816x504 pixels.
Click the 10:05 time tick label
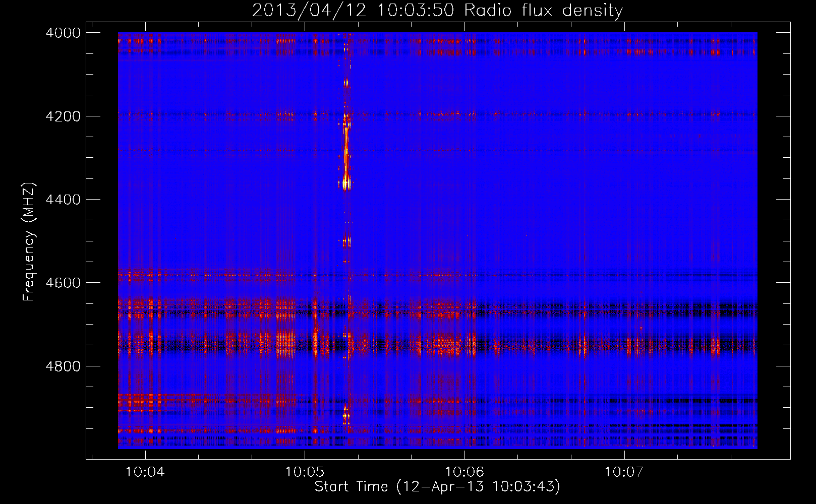(x=305, y=472)
